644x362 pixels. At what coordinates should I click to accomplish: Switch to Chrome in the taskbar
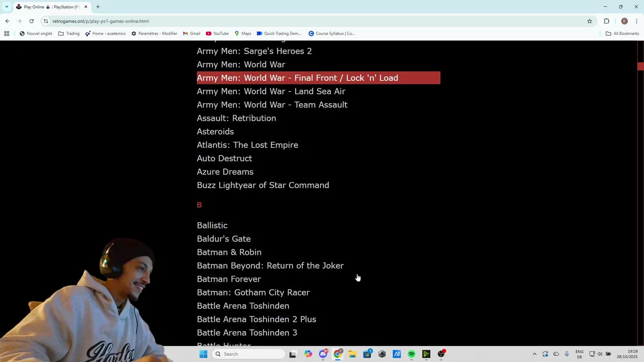click(x=338, y=354)
